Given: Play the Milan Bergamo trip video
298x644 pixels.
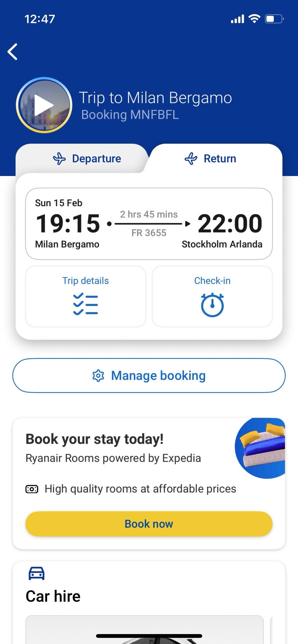Looking at the screenshot, I should click(x=44, y=105).
